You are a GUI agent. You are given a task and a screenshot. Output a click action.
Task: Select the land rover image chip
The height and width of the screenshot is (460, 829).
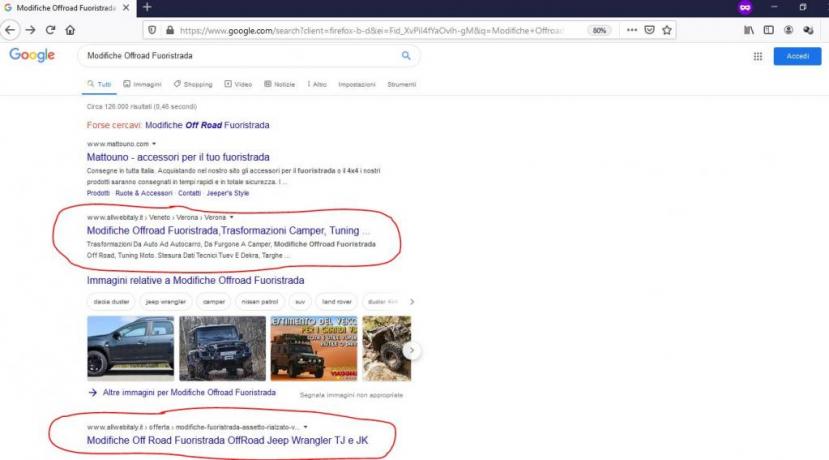(337, 301)
